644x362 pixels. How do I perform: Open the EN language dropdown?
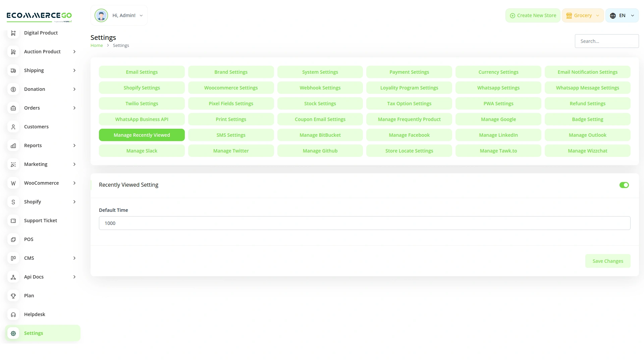622,15
